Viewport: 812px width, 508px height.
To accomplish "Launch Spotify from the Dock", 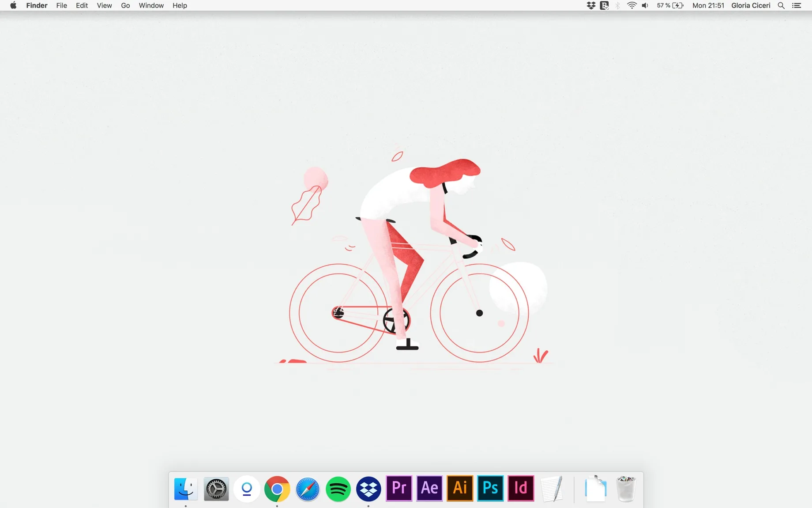I will (338, 489).
